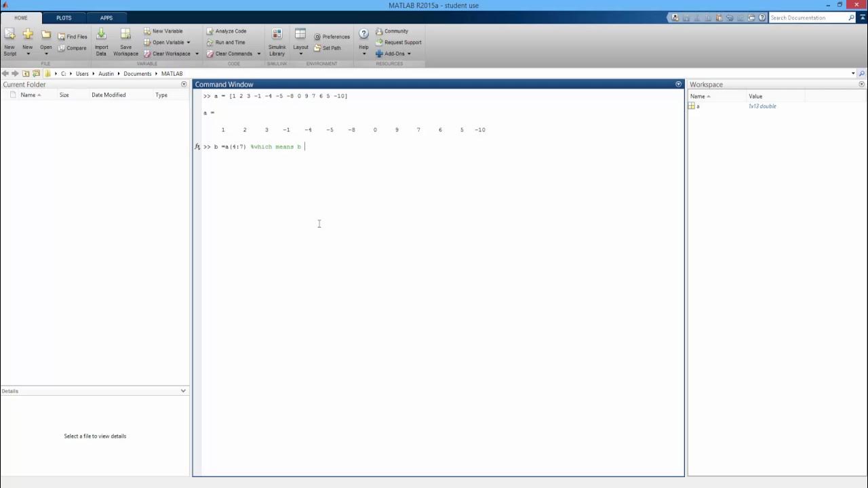The width and height of the screenshot is (868, 488).
Task: Open the Help dropdown arrow
Action: coord(363,54)
